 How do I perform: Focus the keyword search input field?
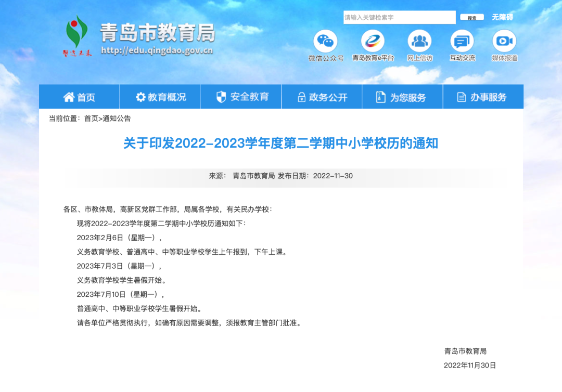[399, 17]
